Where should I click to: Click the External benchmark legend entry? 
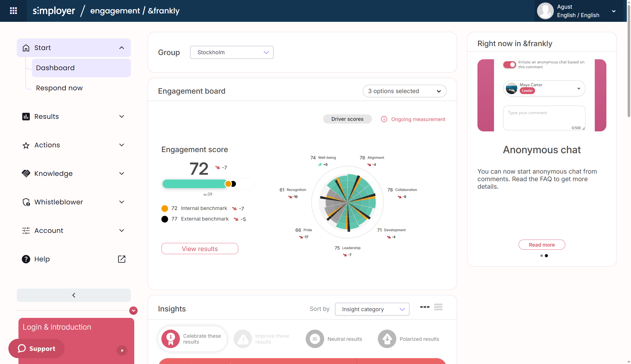coord(204,219)
